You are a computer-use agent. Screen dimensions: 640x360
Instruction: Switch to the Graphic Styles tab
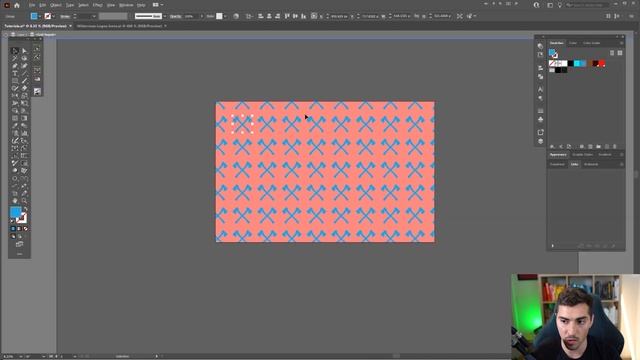[x=582, y=155]
